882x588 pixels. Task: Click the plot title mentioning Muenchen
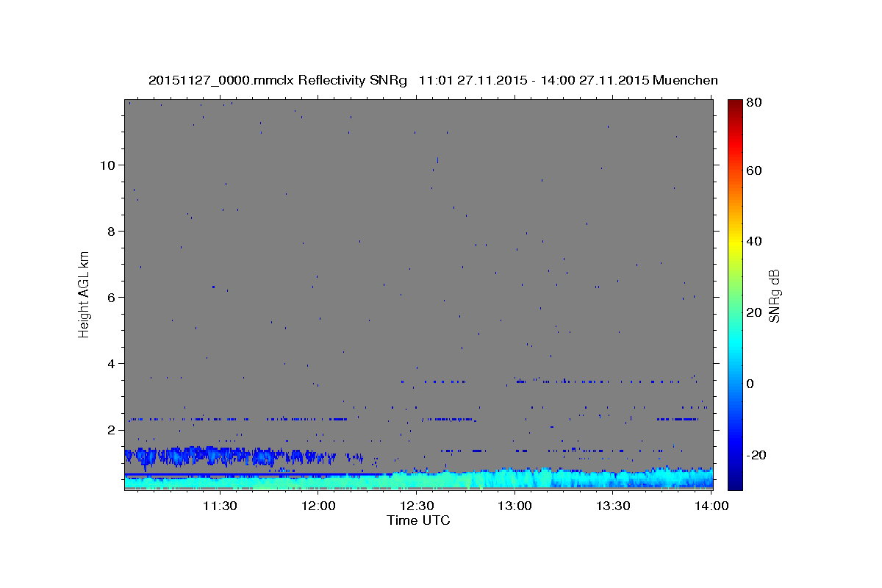click(433, 80)
